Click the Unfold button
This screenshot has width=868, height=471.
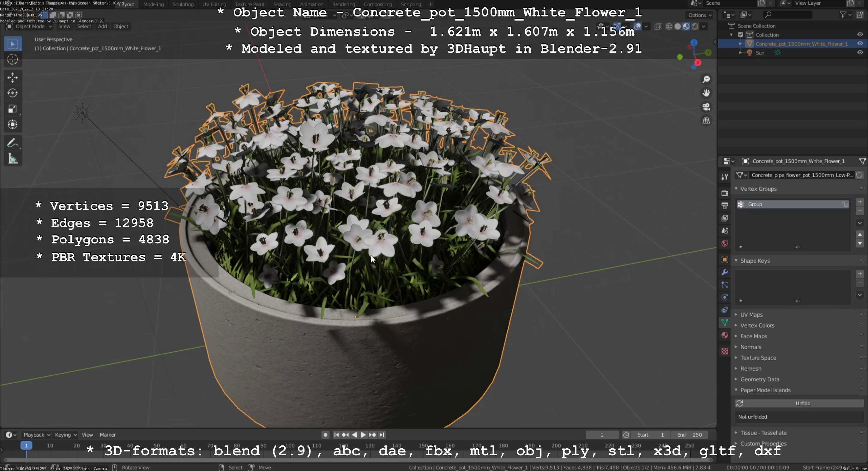tap(799, 403)
